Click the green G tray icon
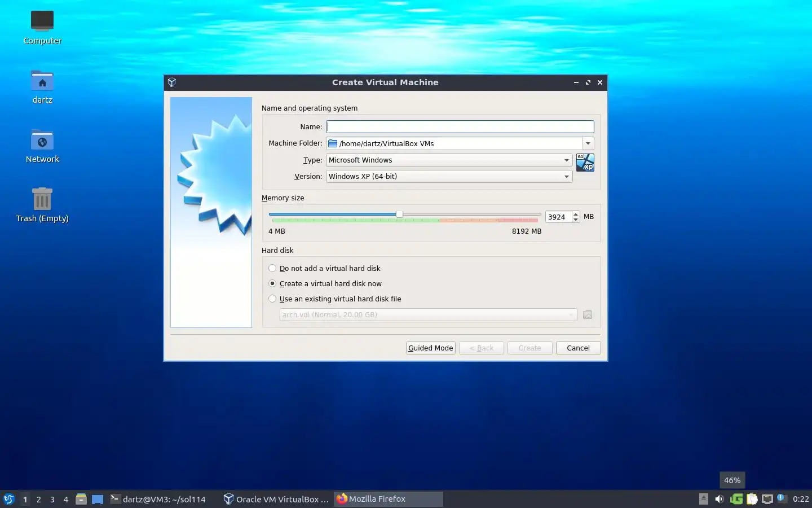 [736, 499]
